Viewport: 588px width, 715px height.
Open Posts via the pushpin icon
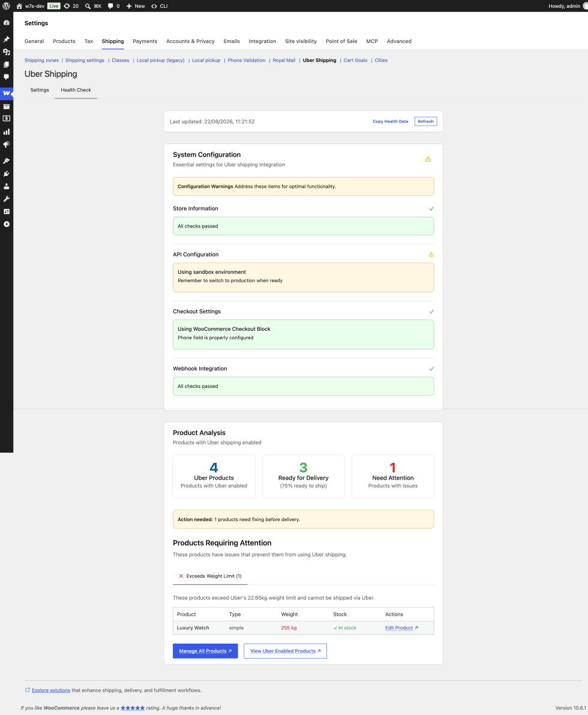(x=7, y=39)
